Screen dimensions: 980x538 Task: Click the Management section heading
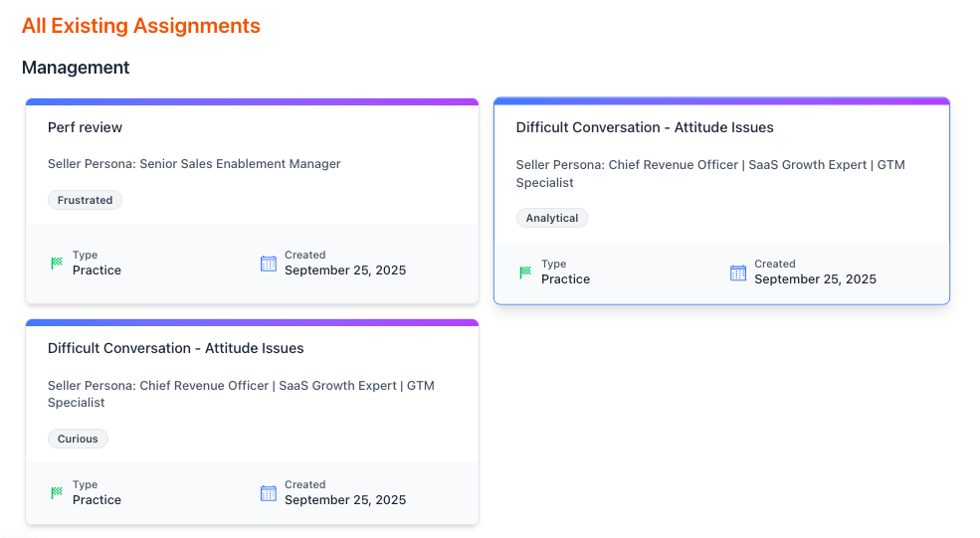point(76,68)
